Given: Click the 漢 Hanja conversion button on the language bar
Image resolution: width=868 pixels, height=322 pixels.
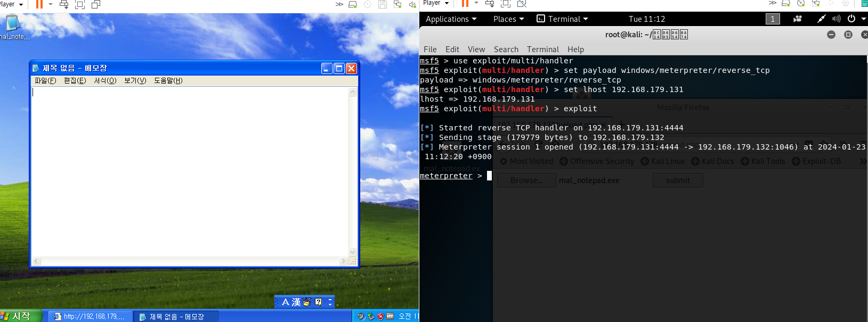Looking at the screenshot, I should point(296,302).
